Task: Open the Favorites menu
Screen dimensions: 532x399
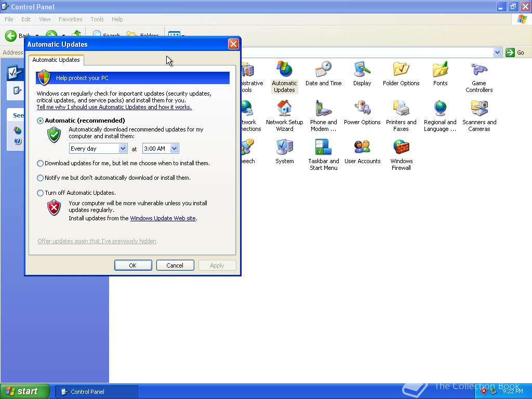Action: tap(70, 19)
